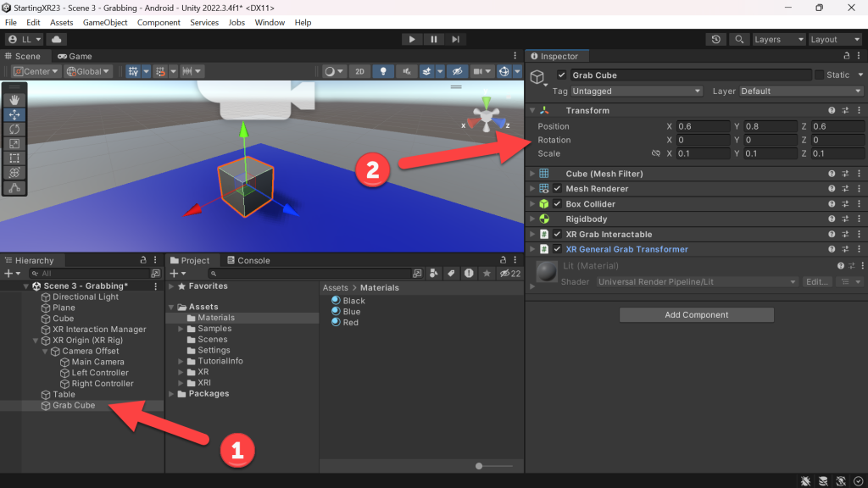Screen dimensions: 868x488
Task: Click the Lit material preview sphere
Action: [547, 272]
